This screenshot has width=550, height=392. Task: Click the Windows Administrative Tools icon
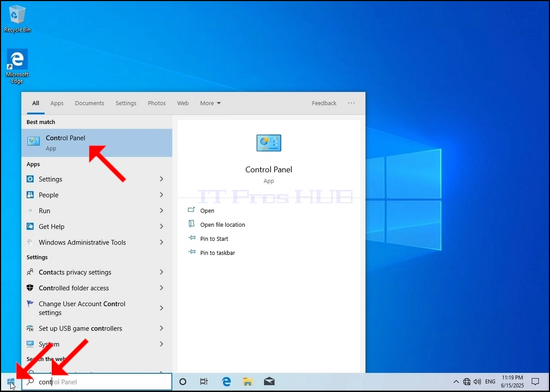tap(30, 242)
